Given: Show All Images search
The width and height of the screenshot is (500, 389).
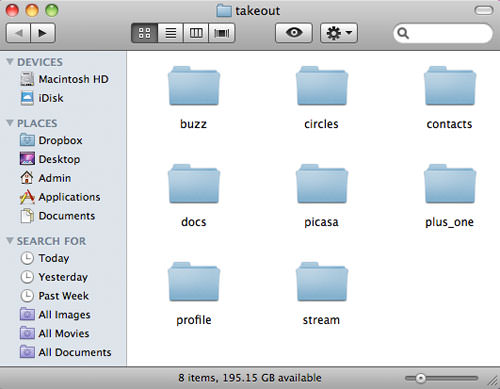Looking at the screenshot, I should (x=55, y=315).
